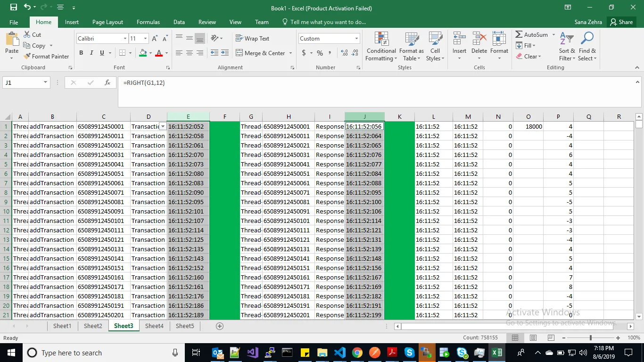
Task: Add a new sheet with plus icon
Action: pos(219,326)
